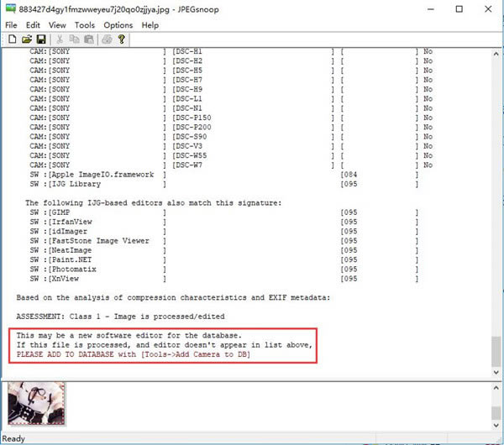Open the Tools menu
Image resolution: width=504 pixels, height=445 pixels.
pos(84,25)
